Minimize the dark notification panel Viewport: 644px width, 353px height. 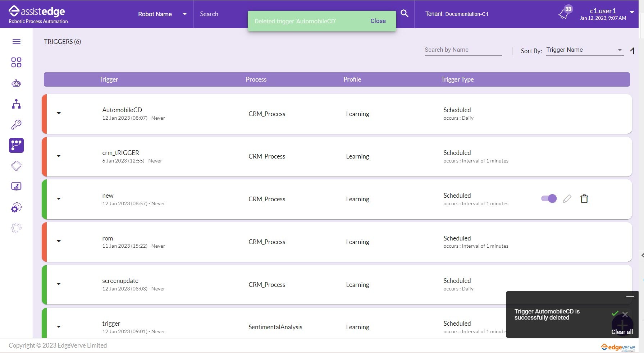tap(630, 297)
